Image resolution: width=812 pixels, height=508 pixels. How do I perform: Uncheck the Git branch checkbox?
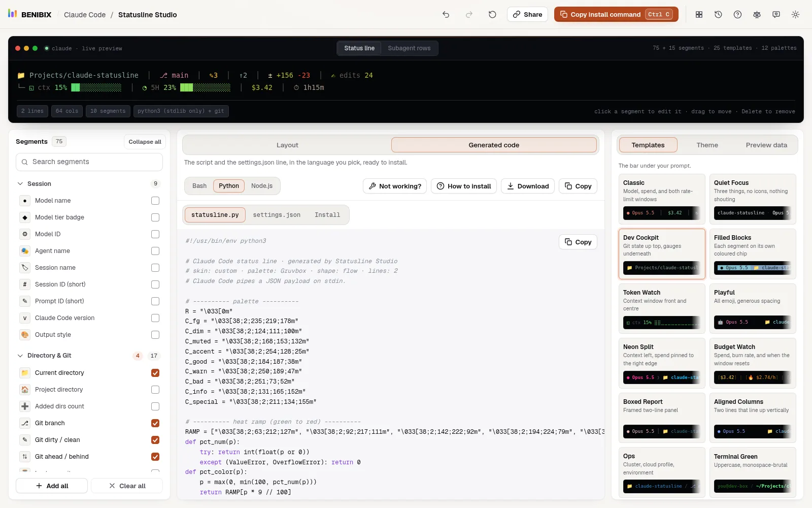click(x=155, y=423)
